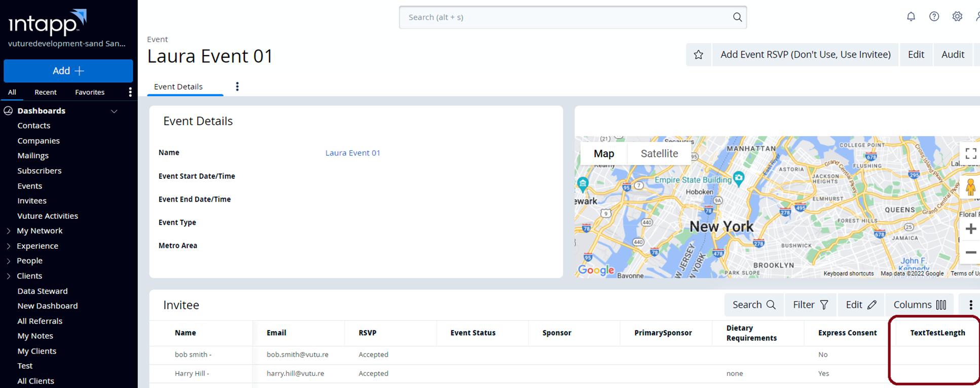Click the Intapp logo

(47, 22)
